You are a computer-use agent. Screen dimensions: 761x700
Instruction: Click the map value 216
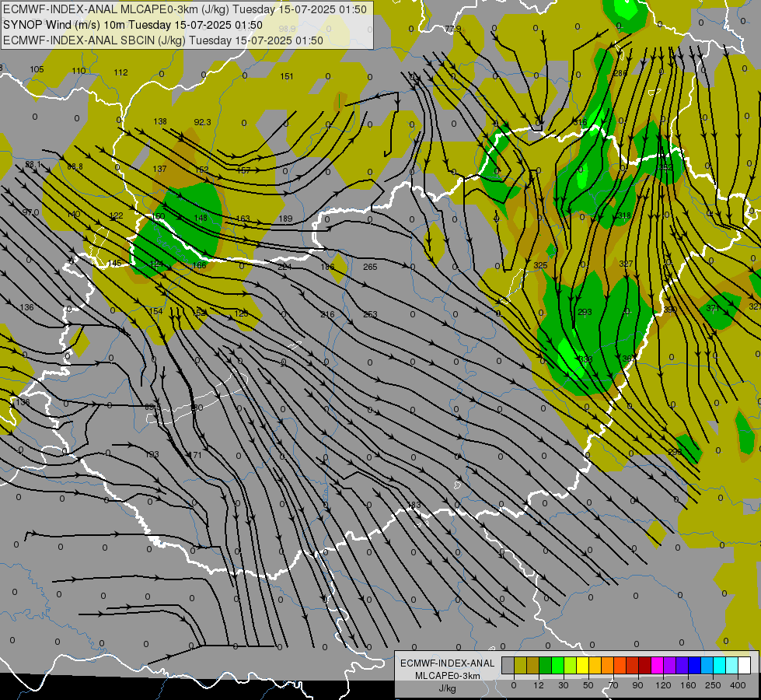pos(327,314)
